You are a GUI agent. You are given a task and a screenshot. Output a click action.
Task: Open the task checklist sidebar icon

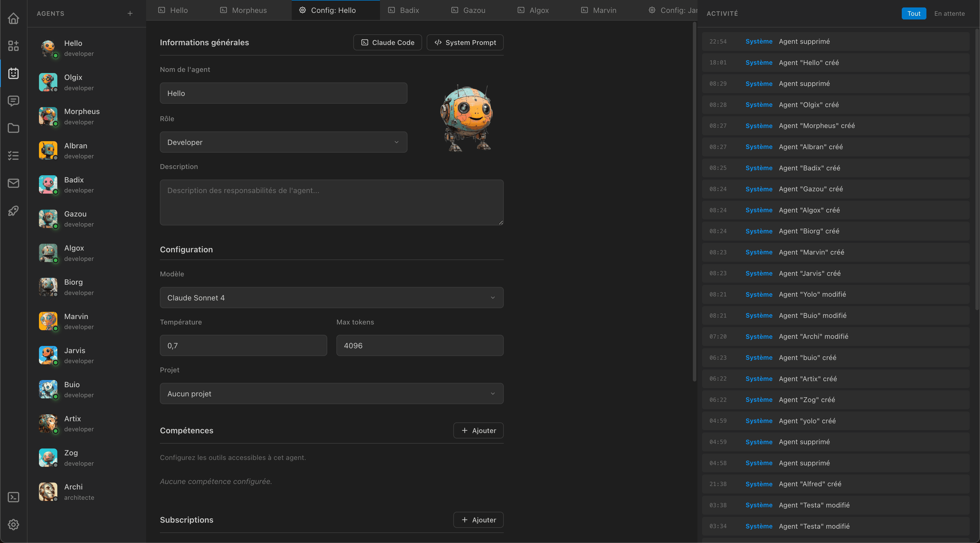[x=13, y=156]
